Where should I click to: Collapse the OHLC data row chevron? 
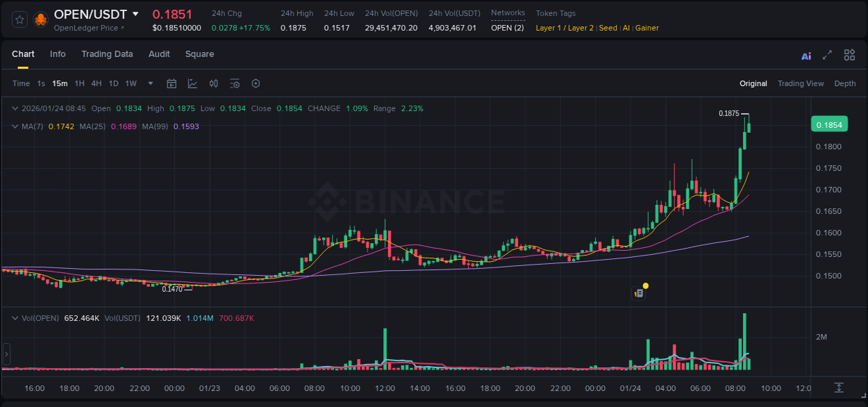[15, 108]
